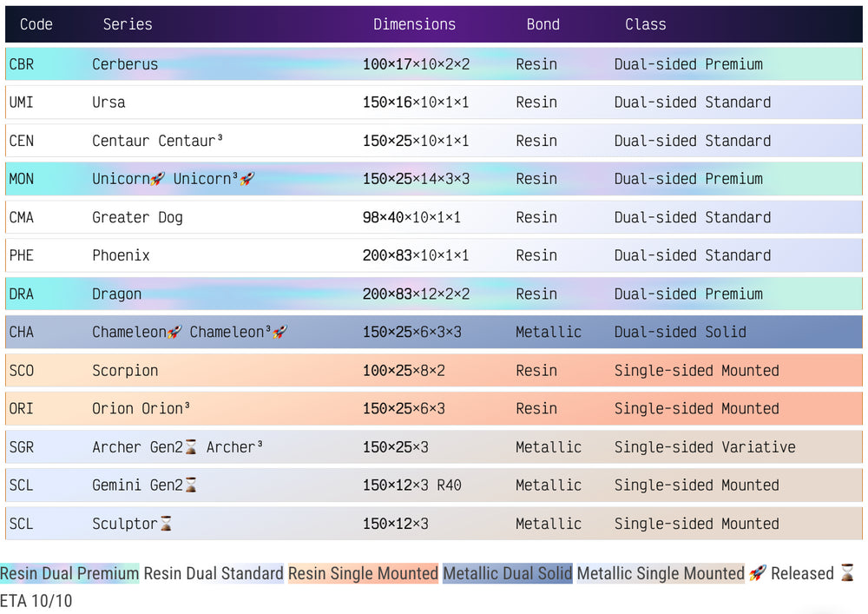Click the hourglass icon next to Sculptor
The width and height of the screenshot is (868, 614).
(x=166, y=524)
